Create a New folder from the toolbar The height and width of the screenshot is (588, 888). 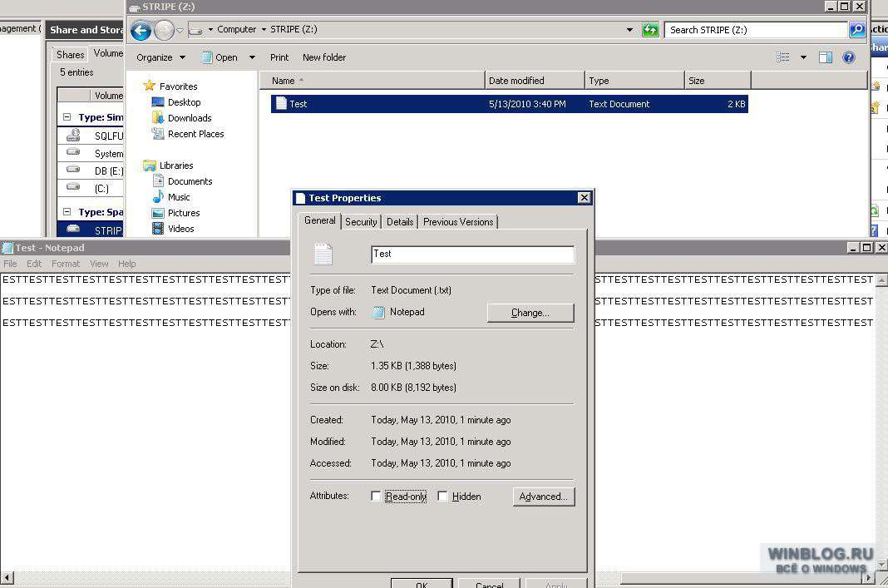pyautogui.click(x=324, y=57)
